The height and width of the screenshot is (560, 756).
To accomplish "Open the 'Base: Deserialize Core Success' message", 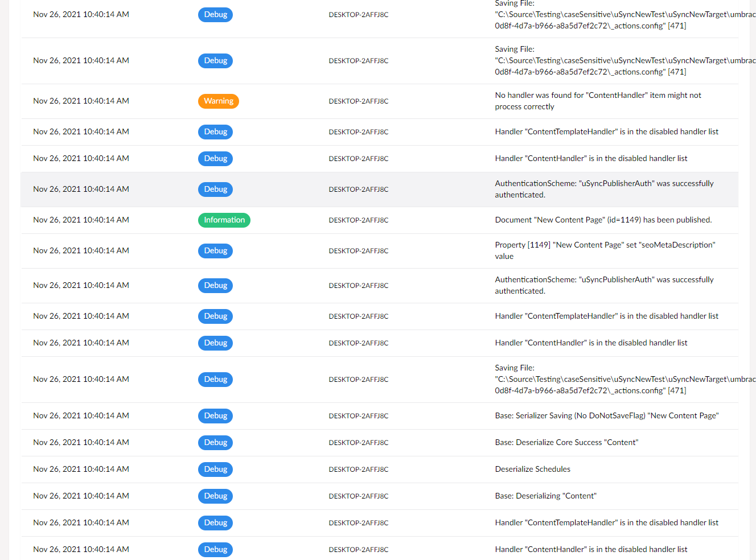I will pyautogui.click(x=566, y=443).
